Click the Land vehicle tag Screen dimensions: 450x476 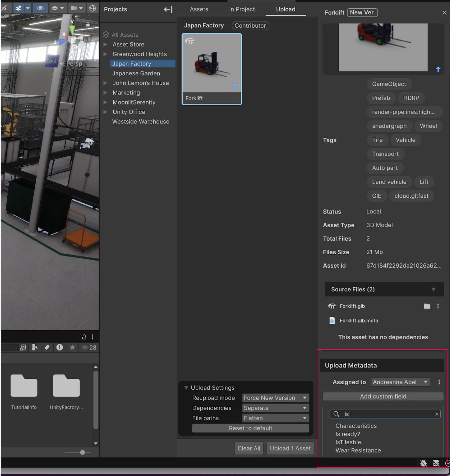coord(389,182)
